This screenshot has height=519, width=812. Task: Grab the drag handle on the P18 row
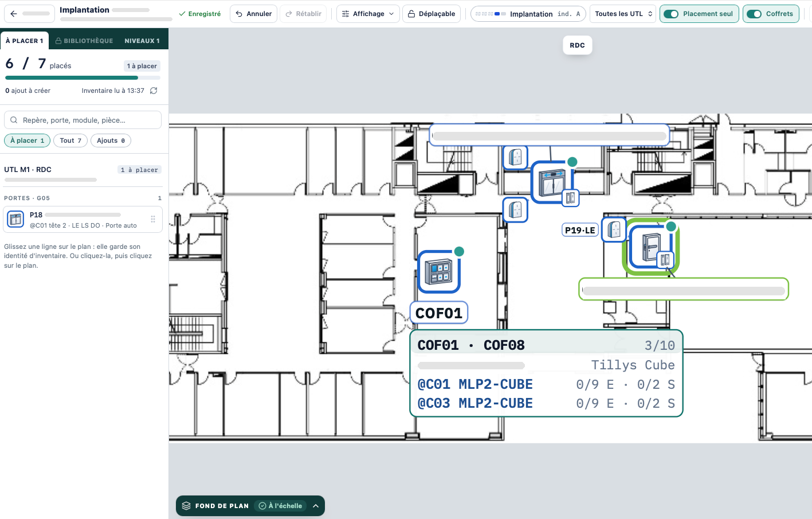click(x=153, y=219)
